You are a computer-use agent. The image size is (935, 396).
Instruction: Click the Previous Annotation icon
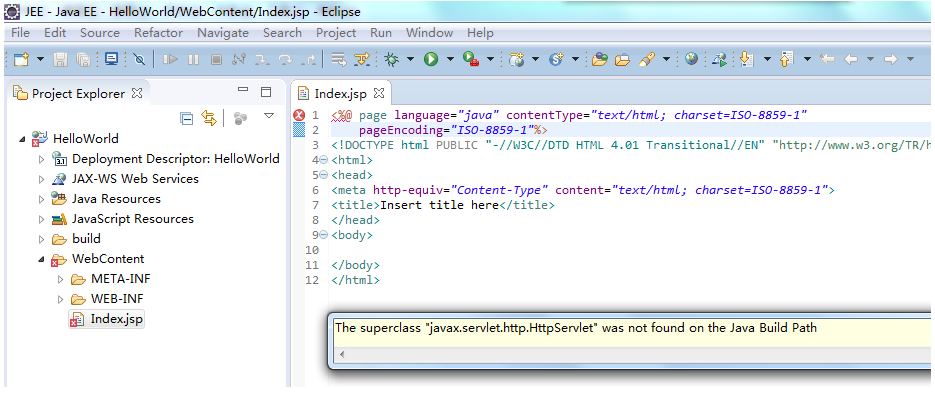click(787, 59)
